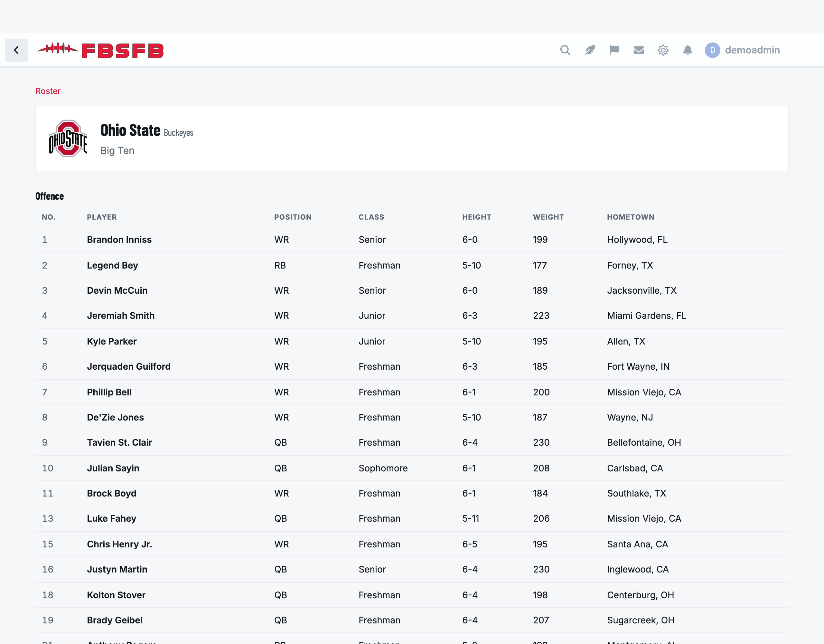Open the FBSFB home logo
This screenshot has height=644, width=824.
100,50
